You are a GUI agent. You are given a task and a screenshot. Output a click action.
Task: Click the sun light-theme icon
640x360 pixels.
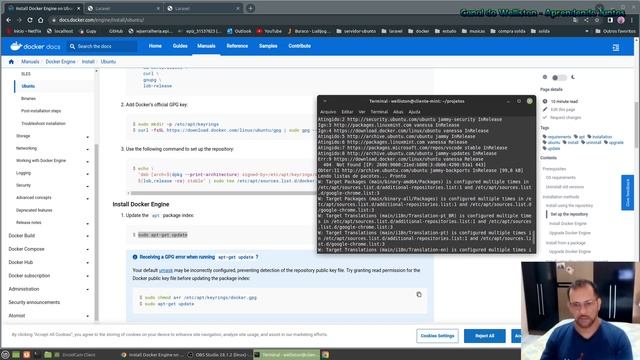(x=544, y=77)
